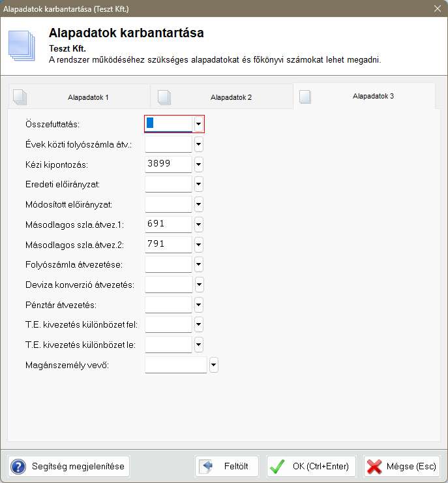
Task: Click the blue help question mark icon
Action: [x=18, y=467]
